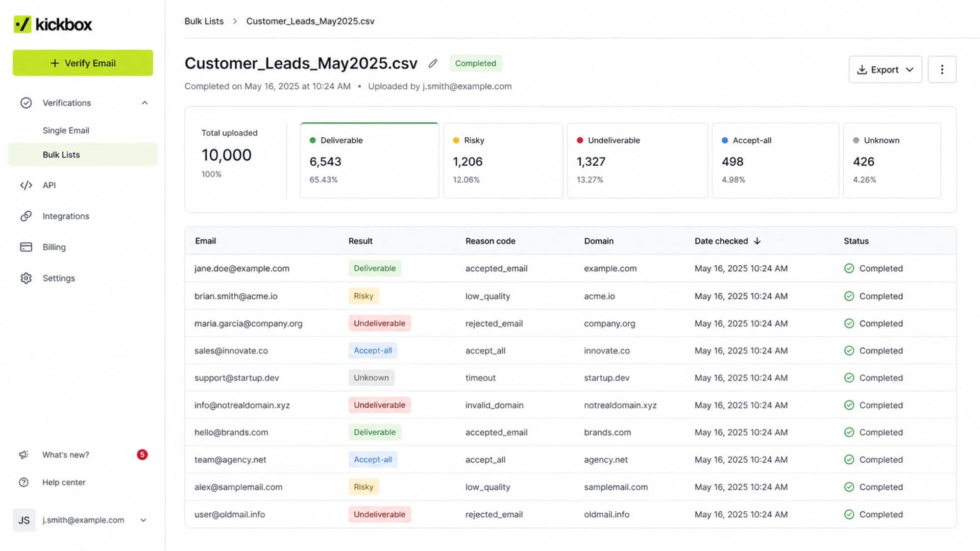This screenshot has height=551, width=980.
Task: Click completed check icon for brian.smith@acme.io row
Action: [x=849, y=296]
